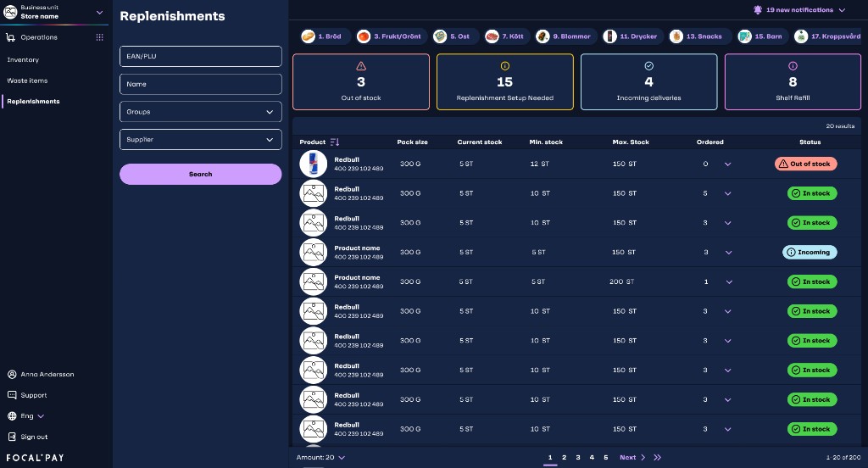Open the 19 new notifications menu

click(799, 10)
